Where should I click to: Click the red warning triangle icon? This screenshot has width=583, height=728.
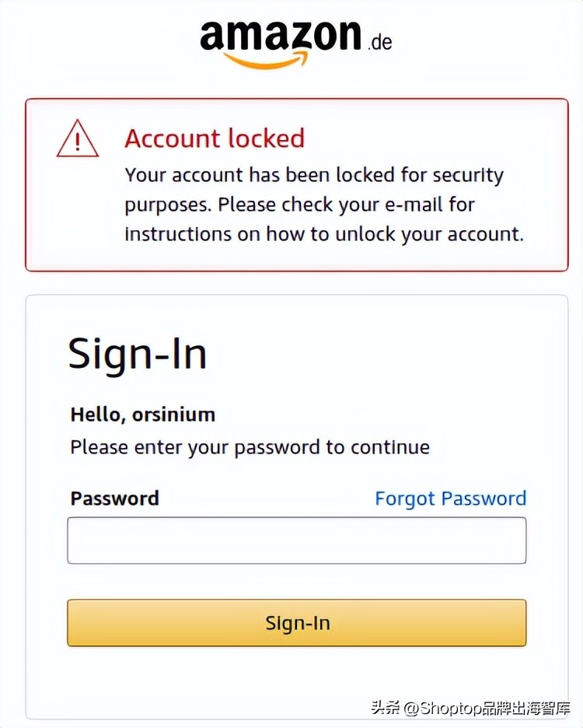click(78, 140)
